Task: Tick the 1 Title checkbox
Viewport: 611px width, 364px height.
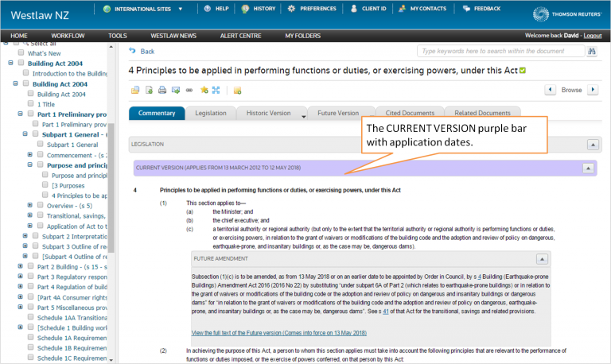Action: click(31, 103)
